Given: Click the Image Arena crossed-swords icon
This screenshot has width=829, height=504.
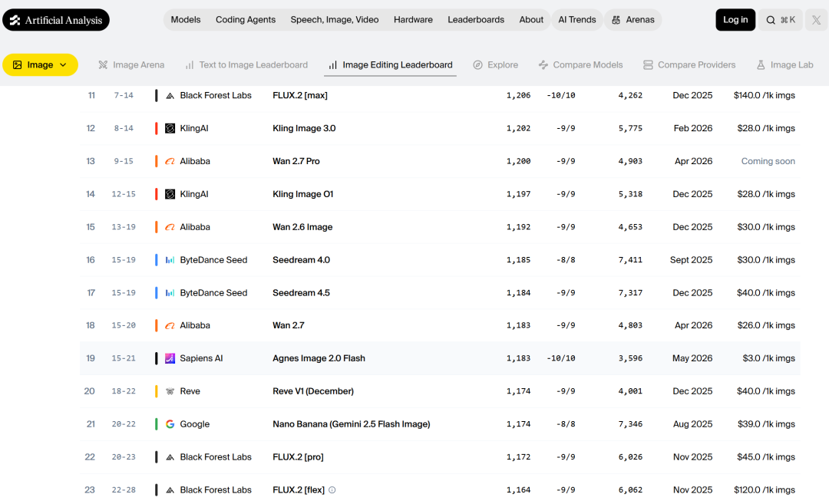Looking at the screenshot, I should [103, 65].
